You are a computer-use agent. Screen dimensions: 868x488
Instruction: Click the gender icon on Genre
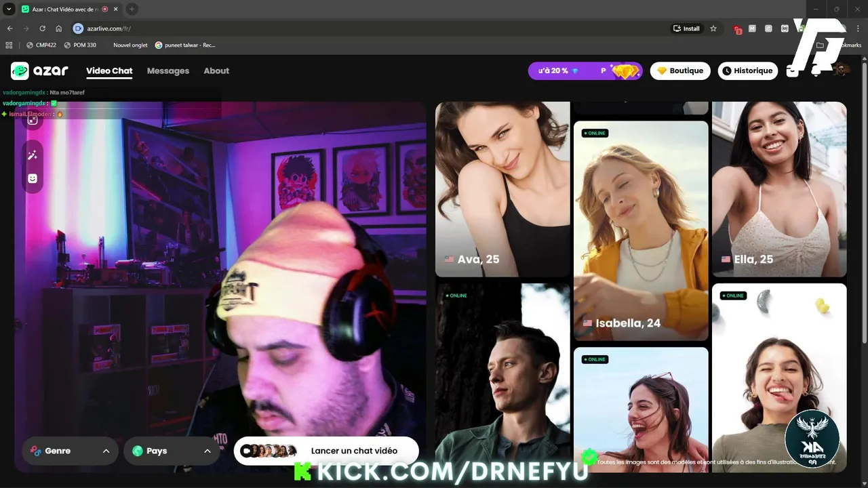click(36, 451)
